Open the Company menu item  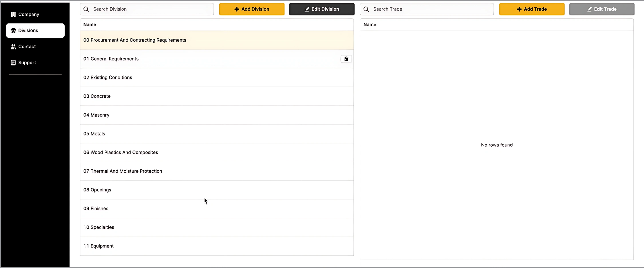click(29, 15)
